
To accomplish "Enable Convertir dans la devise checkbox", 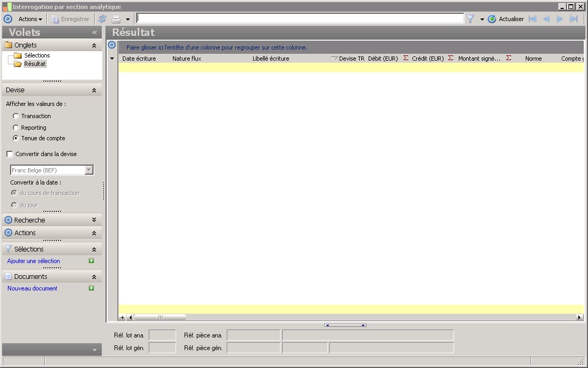I will point(9,154).
